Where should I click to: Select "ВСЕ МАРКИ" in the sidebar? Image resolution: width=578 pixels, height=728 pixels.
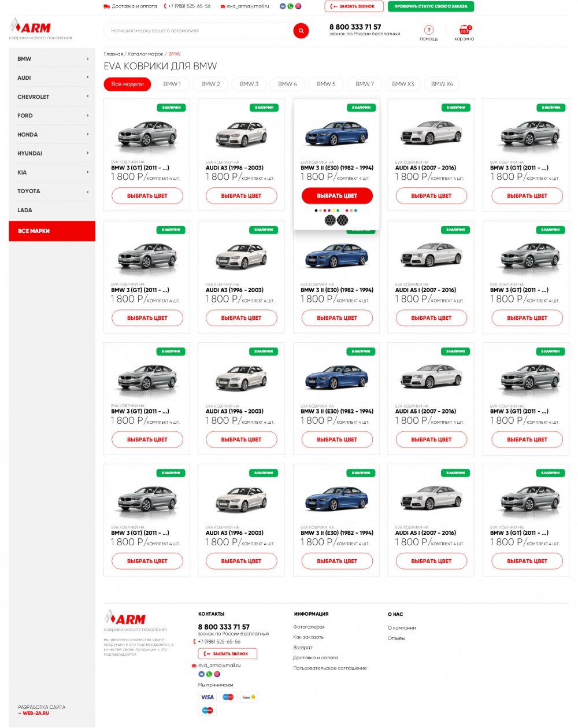pyautogui.click(x=52, y=231)
